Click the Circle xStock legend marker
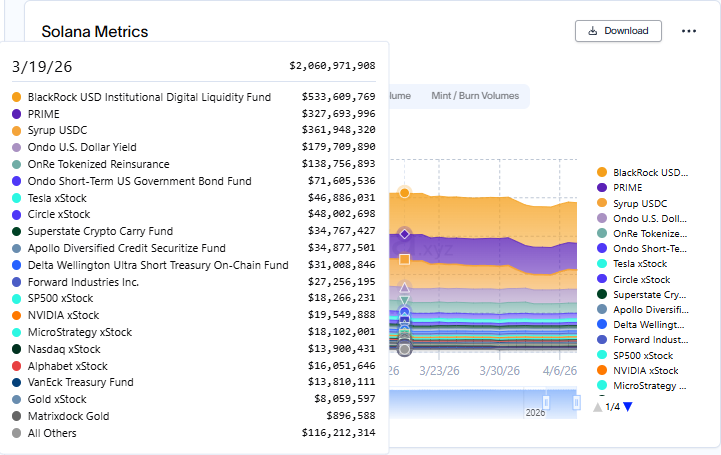Image resolution: width=721 pixels, height=455 pixels. pos(601,279)
